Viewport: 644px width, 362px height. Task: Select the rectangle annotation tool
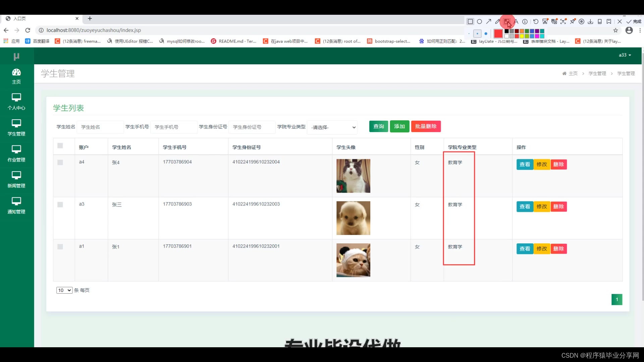470,21
